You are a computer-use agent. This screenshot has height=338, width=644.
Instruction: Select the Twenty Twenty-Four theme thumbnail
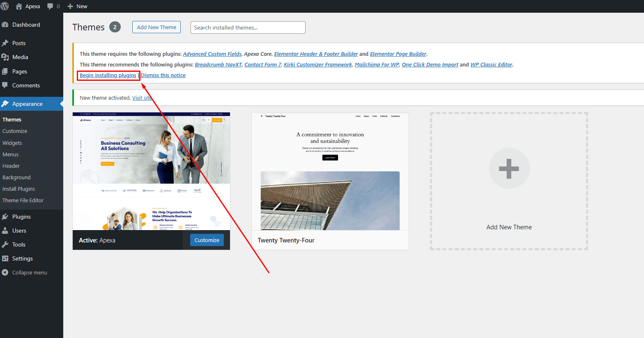click(330, 171)
